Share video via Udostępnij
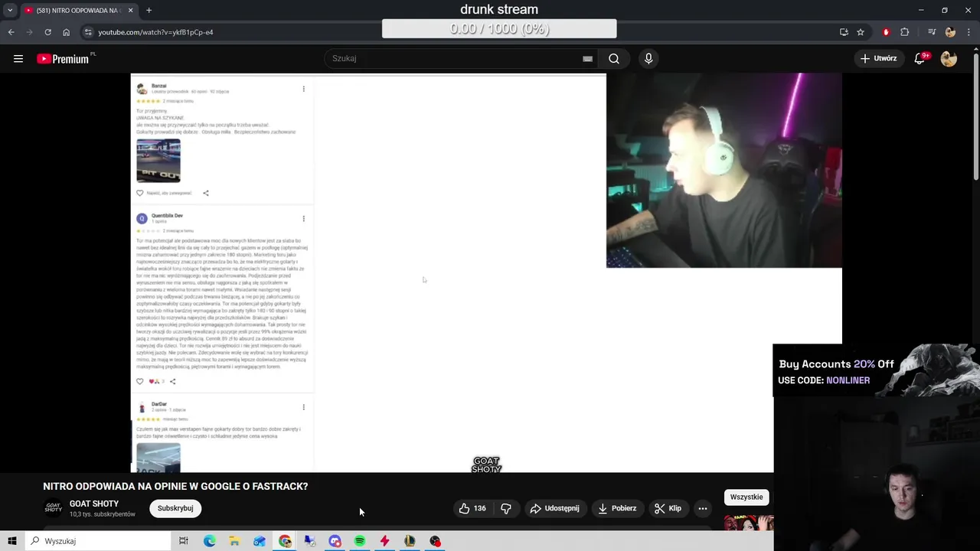 (554, 508)
